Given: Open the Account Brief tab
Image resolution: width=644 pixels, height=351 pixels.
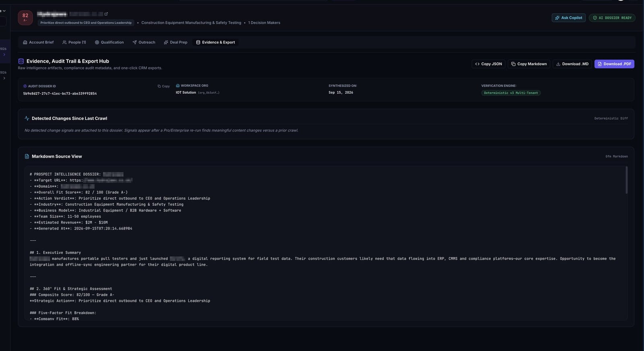Looking at the screenshot, I should (x=38, y=42).
